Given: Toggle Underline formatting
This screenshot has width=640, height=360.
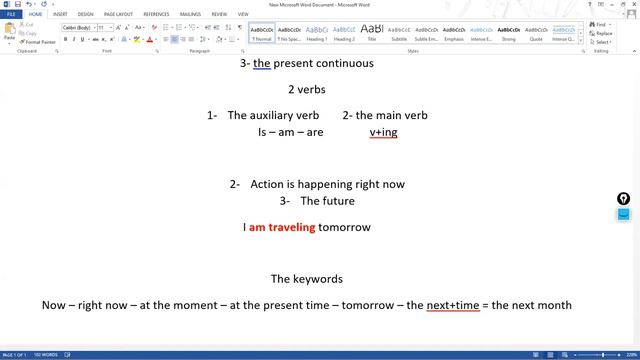Looking at the screenshot, I should point(82,39).
